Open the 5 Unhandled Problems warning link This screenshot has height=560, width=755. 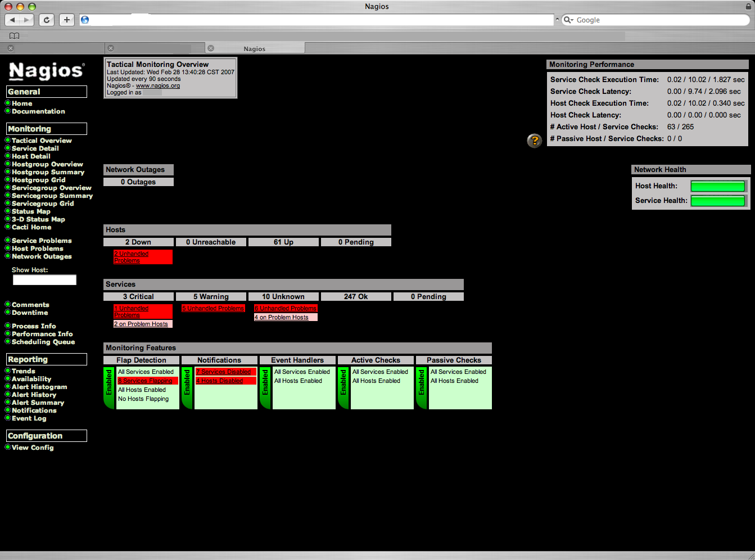213,308
